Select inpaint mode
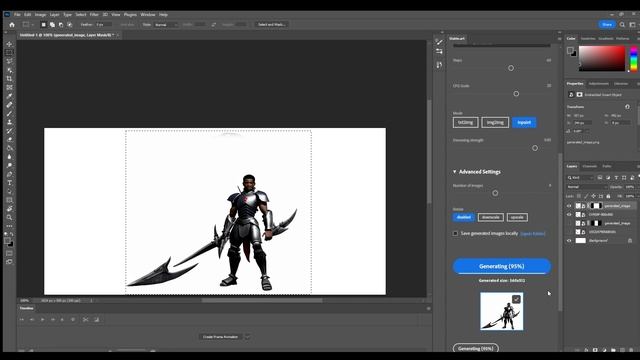Image resolution: width=640 pixels, height=360 pixels. [524, 122]
